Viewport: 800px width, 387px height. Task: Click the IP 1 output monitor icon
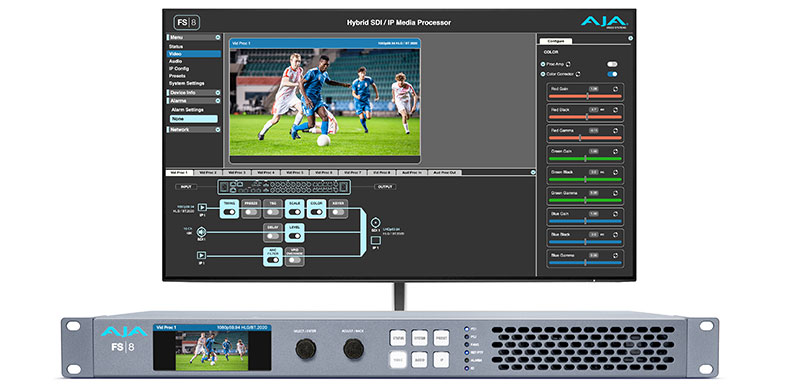376,240
